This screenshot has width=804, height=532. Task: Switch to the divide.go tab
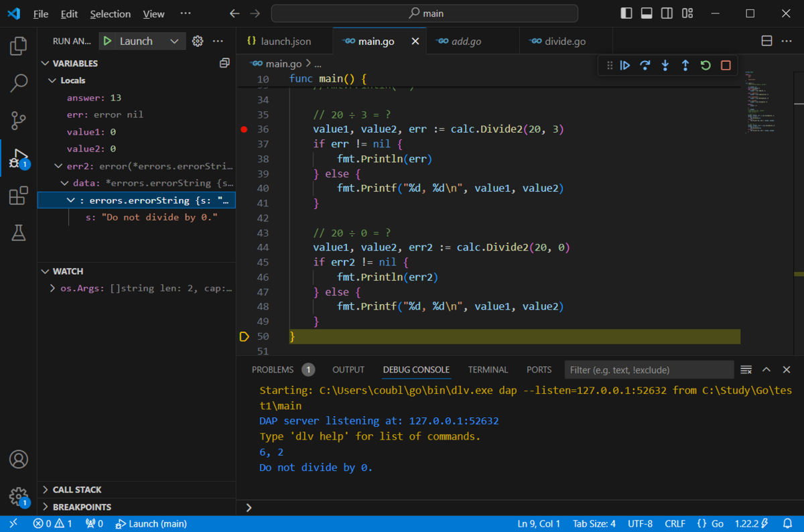click(558, 41)
